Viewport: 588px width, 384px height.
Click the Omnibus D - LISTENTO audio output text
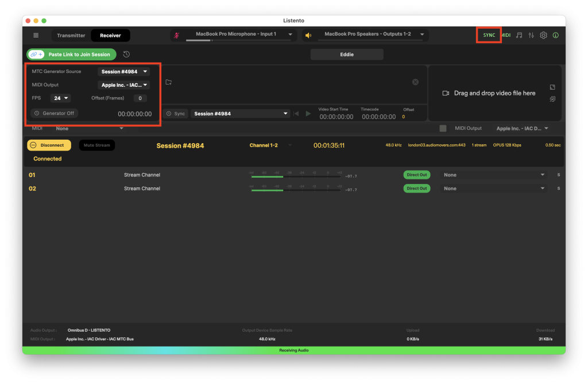tap(89, 331)
